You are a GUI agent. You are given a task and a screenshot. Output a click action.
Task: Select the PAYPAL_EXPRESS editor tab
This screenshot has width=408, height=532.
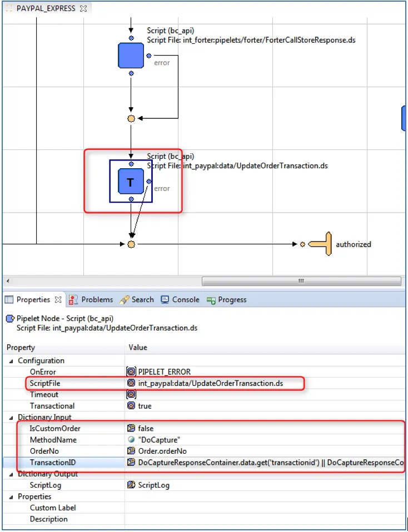coord(46,8)
